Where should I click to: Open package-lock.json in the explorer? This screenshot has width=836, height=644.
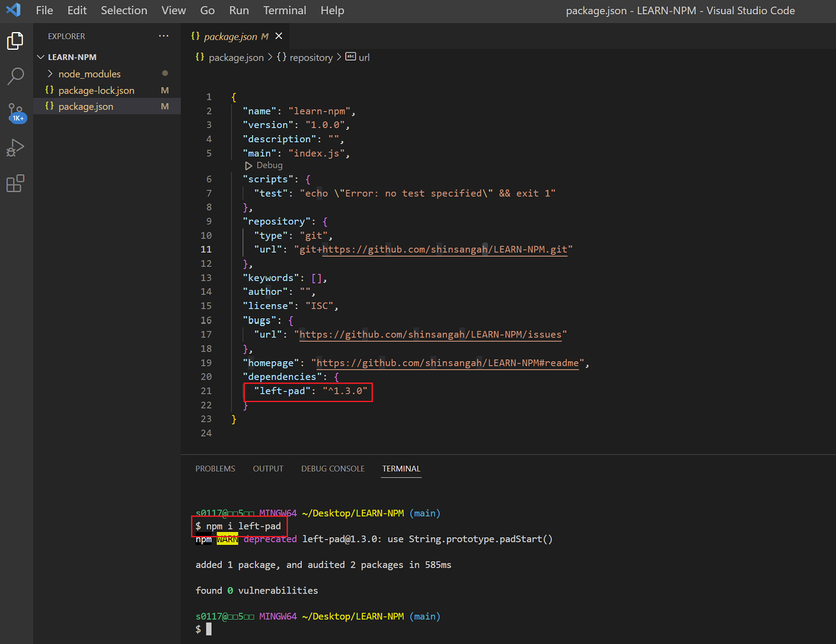click(107, 90)
